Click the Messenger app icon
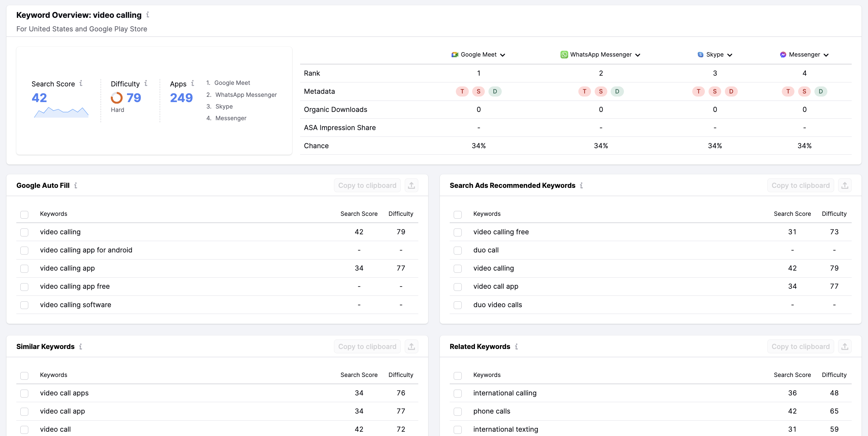The height and width of the screenshot is (436, 868). click(x=782, y=54)
